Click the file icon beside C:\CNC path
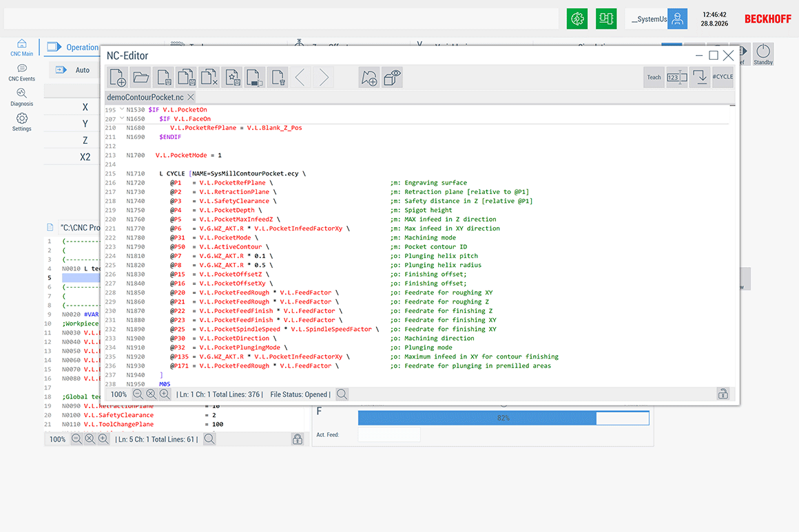 [50, 227]
